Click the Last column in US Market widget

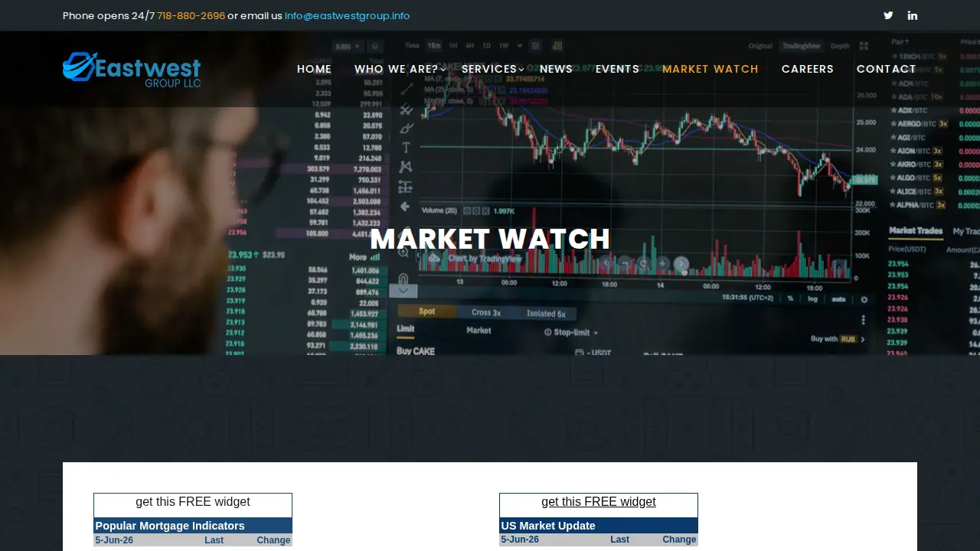[x=620, y=540]
